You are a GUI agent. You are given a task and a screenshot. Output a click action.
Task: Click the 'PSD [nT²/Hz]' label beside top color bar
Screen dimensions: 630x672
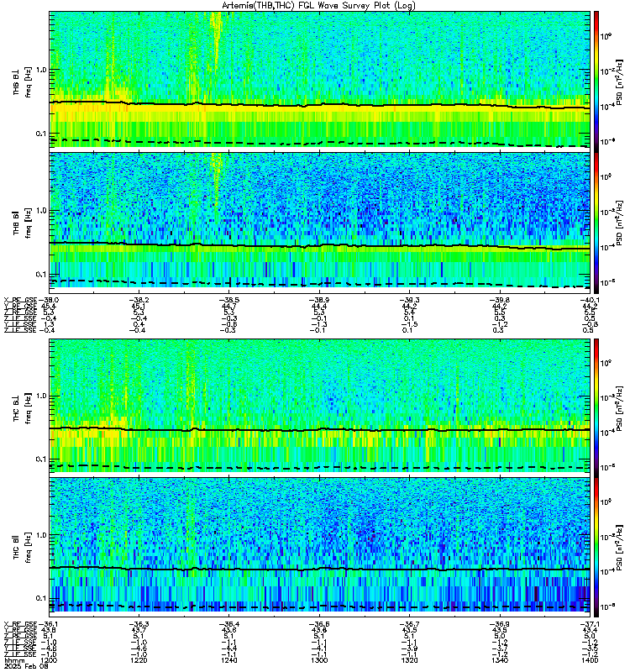pyautogui.click(x=620, y=82)
